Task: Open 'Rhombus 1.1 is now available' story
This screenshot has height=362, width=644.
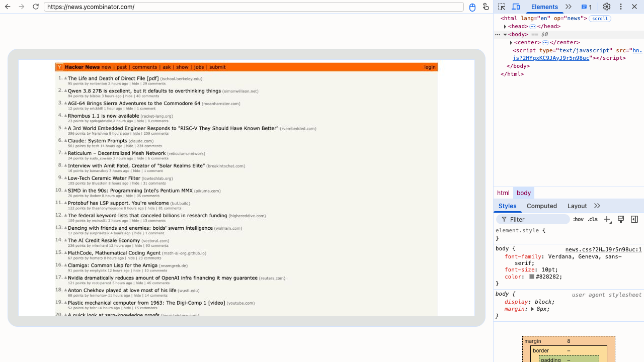Action: click(x=103, y=116)
